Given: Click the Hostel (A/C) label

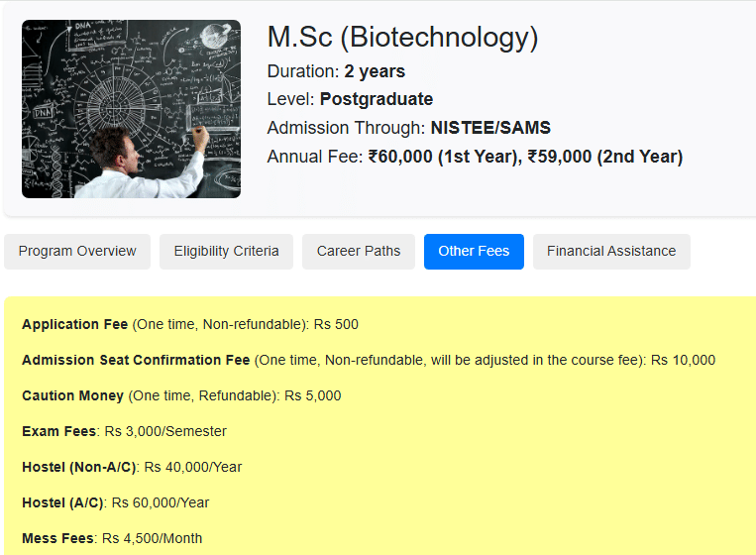Looking at the screenshot, I should coord(62,502).
